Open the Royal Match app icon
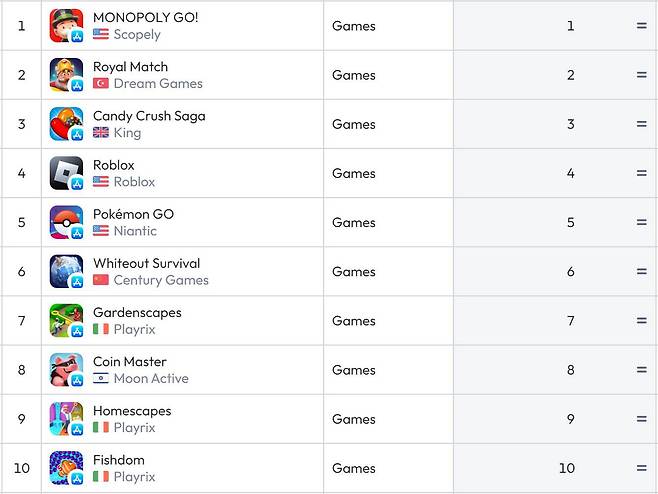The image size is (658, 494). (66, 75)
